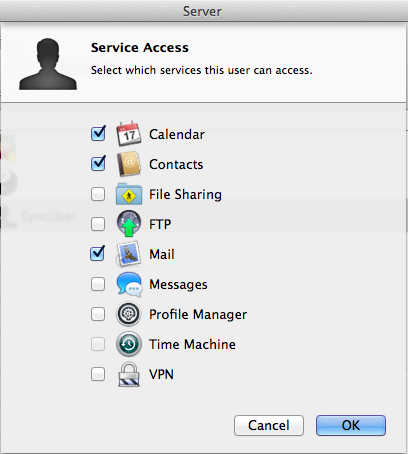
Task: Enable File Sharing access checkbox
Action: click(x=98, y=194)
